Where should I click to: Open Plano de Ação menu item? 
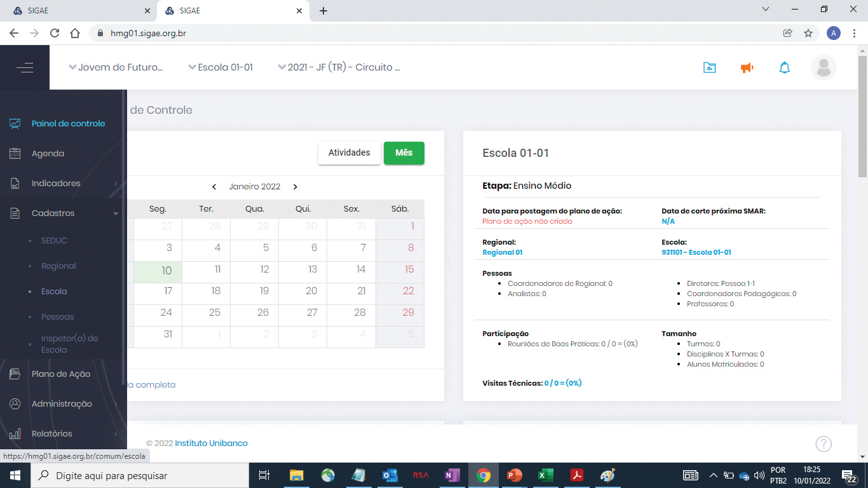61,374
